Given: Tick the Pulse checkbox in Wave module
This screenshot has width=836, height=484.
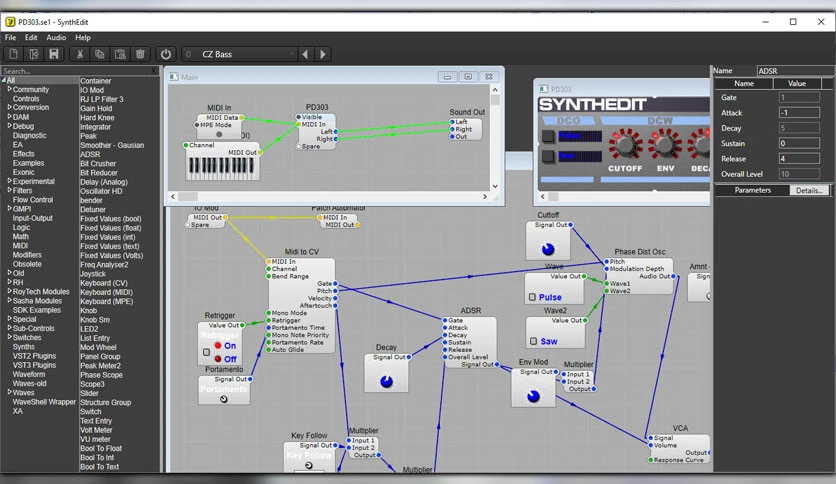Looking at the screenshot, I should pos(532,297).
